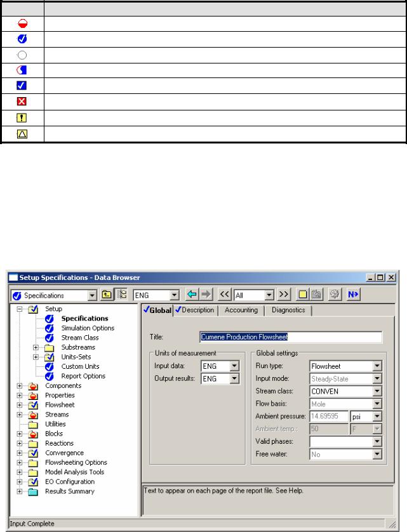Select the Reactions tree item
The width and height of the screenshot is (407, 532).
(x=59, y=443)
